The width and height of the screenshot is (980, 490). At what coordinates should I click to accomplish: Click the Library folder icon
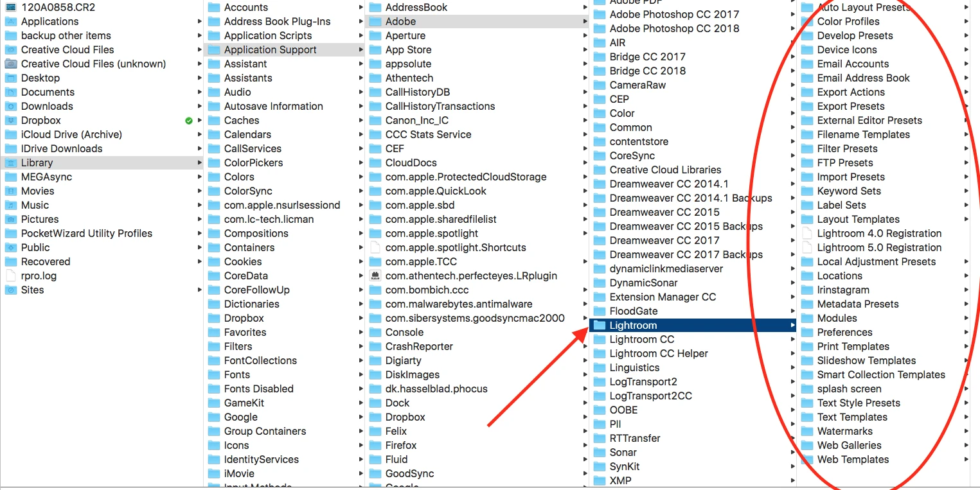click(x=10, y=162)
